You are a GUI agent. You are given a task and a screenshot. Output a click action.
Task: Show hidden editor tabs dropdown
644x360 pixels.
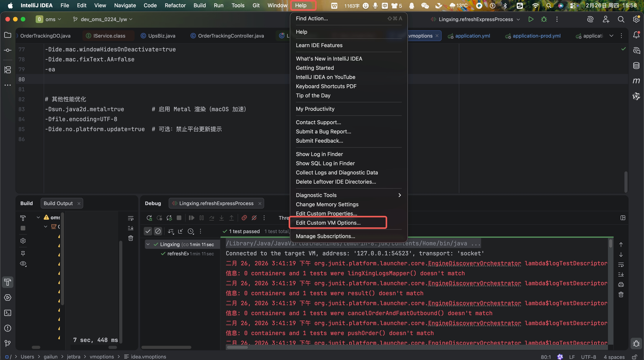click(611, 35)
